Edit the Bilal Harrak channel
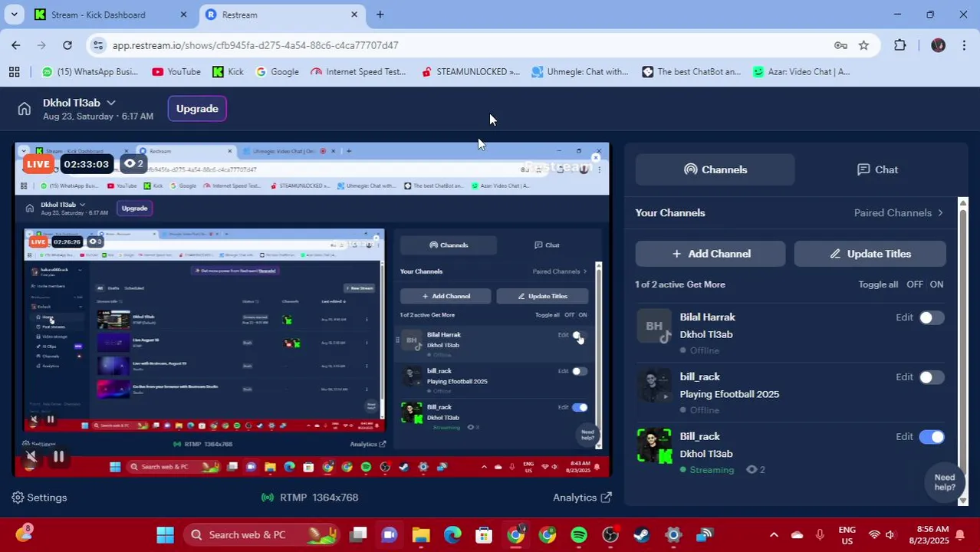Image resolution: width=980 pixels, height=552 pixels. (904, 317)
